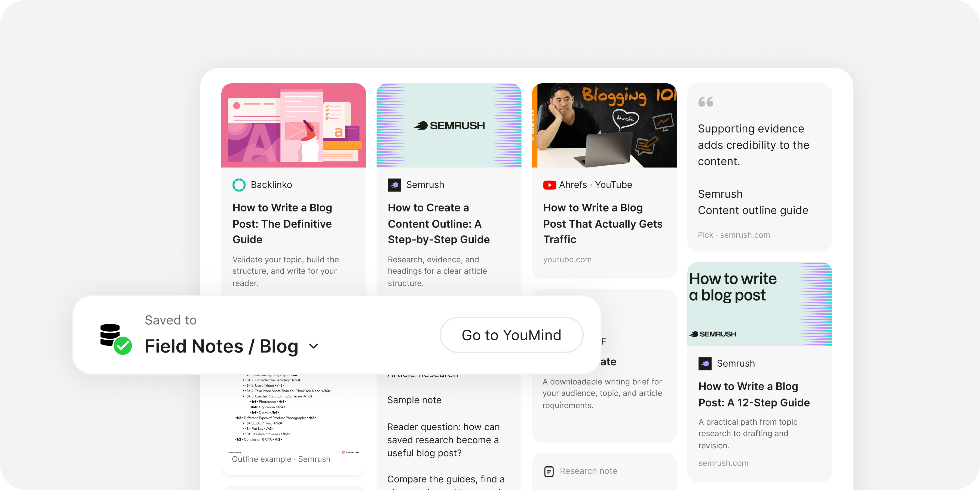Click the quotation mark icon on the quote card

(706, 102)
